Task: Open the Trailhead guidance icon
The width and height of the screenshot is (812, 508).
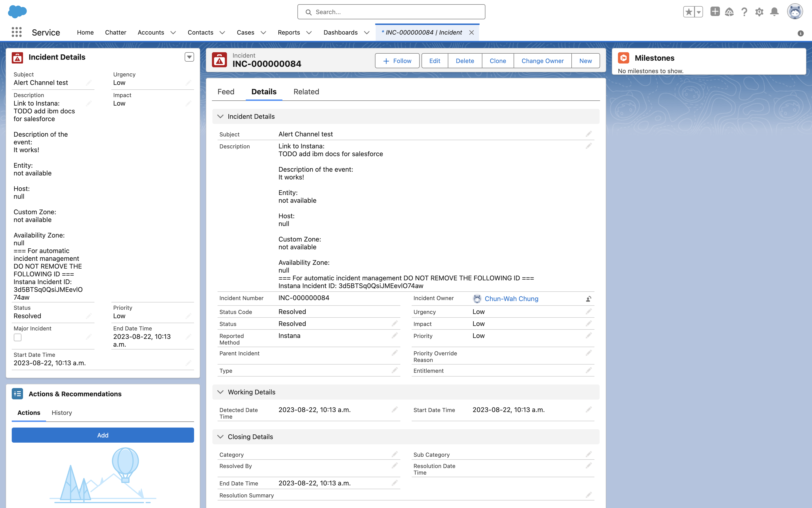Action: pos(729,12)
